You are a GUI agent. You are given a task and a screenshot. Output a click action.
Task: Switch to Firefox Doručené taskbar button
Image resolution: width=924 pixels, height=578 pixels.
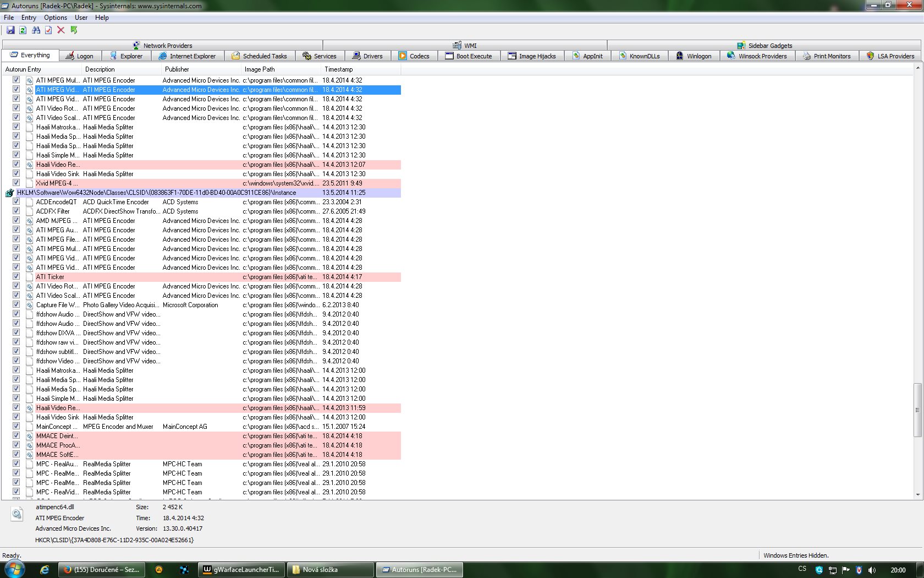[x=102, y=570]
